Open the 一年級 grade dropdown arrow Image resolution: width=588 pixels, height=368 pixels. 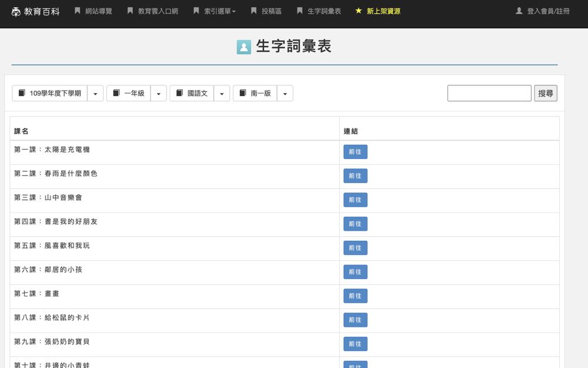[159, 93]
